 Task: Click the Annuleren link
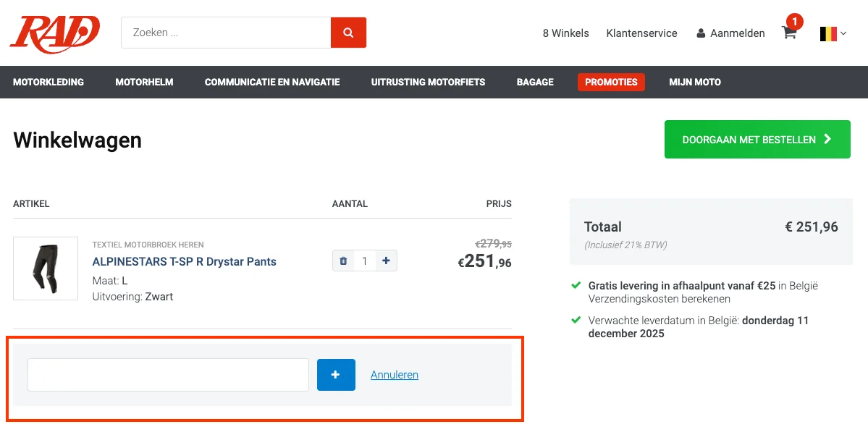[x=395, y=375]
